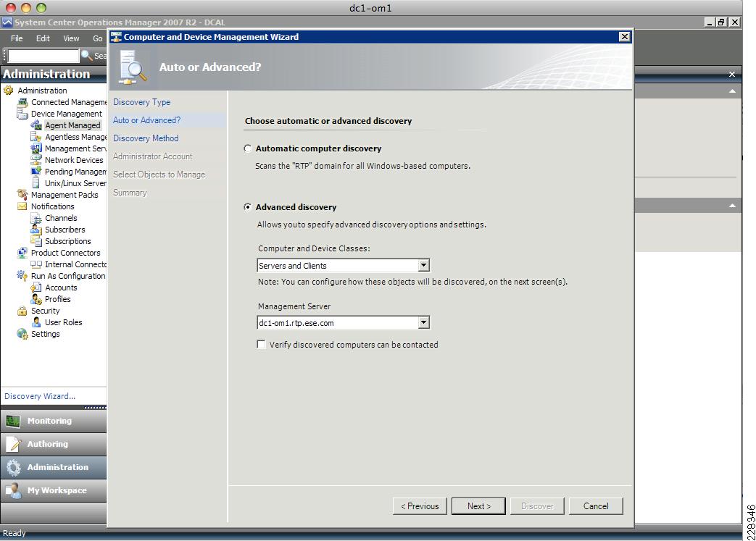
Task: Open Computer and Device Classes dropdown
Action: 423,265
